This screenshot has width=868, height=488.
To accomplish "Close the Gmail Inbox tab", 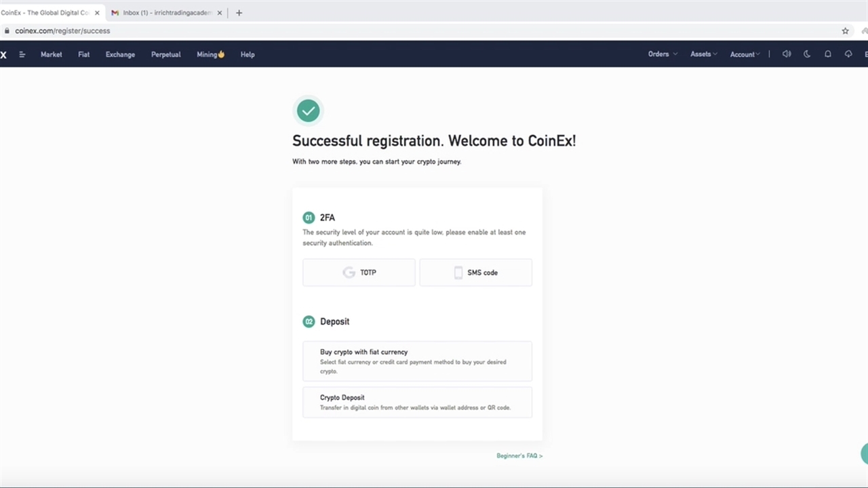I will point(219,13).
